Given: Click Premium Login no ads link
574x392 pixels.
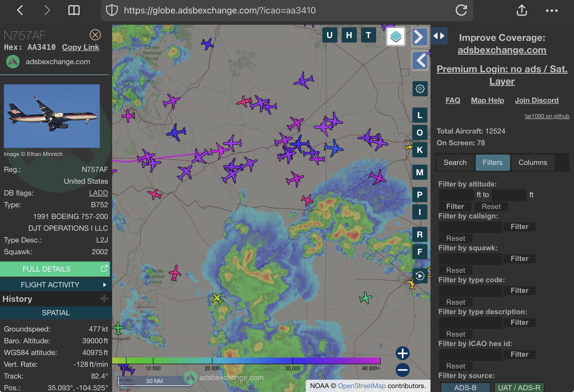Looking at the screenshot, I should point(502,75).
